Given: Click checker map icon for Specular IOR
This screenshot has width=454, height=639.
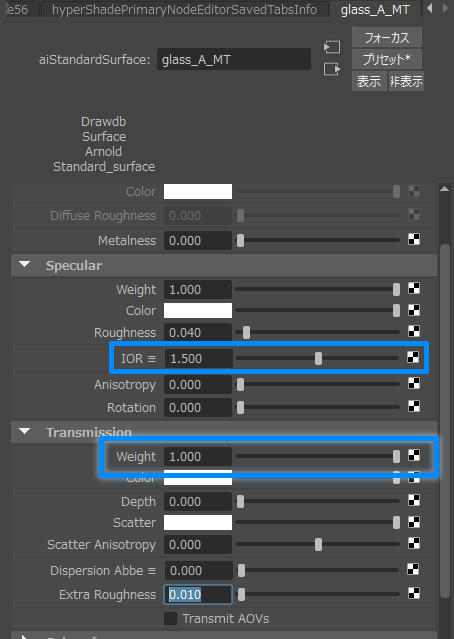Looking at the screenshot, I should coord(413,357).
